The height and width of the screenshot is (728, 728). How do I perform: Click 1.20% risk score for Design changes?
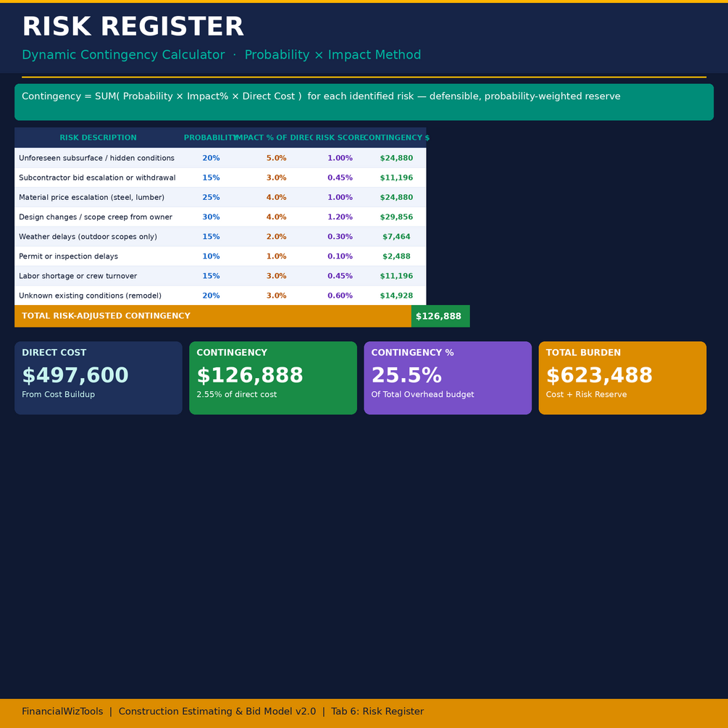(340, 217)
